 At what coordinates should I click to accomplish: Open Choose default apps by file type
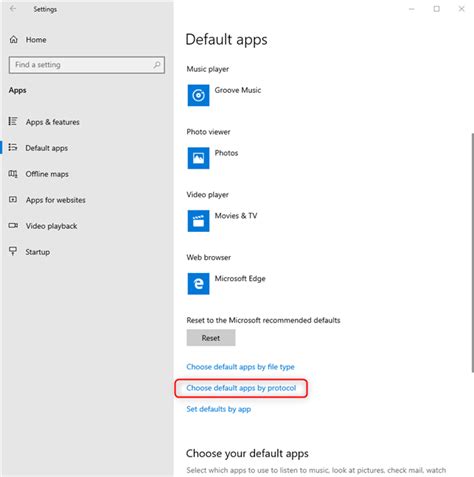point(240,367)
